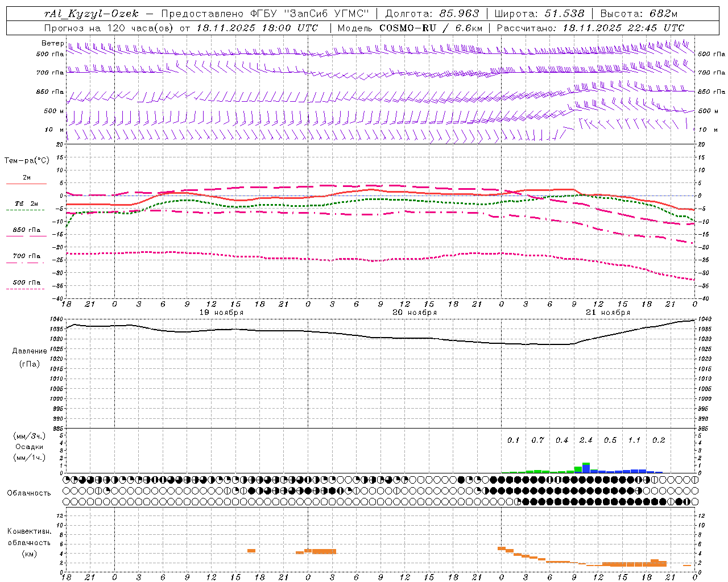Screen dimensions: 728x582
Task: Click the 'Модель COSMO-RU / 6.6км' text
Action: (410, 28)
